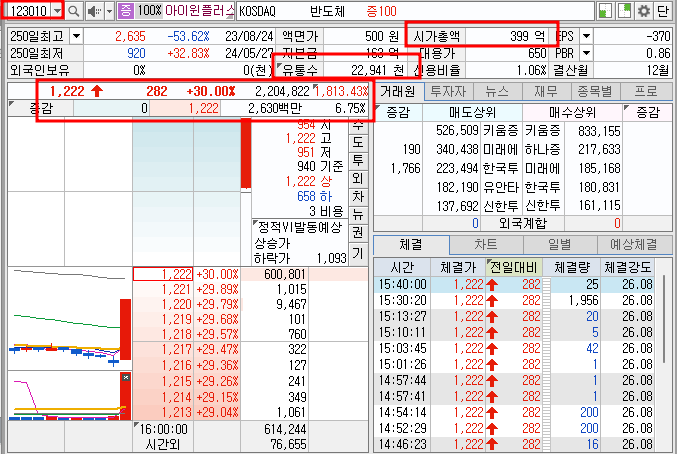Click the 14:46:23 trade row
The height and width of the screenshot is (454, 677).
(514, 444)
